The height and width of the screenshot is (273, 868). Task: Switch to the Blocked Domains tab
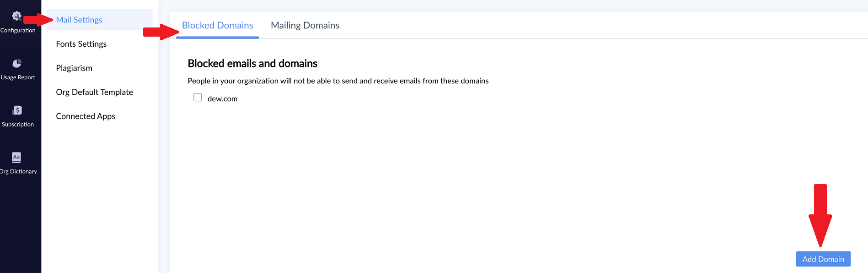tap(217, 25)
